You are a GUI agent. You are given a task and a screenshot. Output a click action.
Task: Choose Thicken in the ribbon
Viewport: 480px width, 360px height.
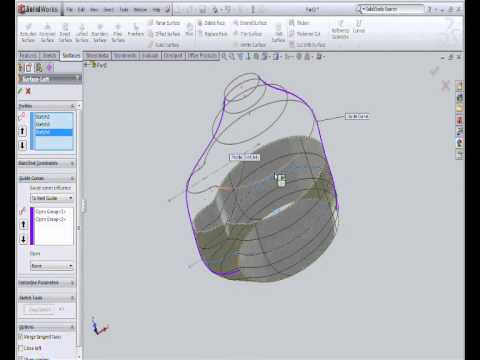pyautogui.click(x=299, y=23)
